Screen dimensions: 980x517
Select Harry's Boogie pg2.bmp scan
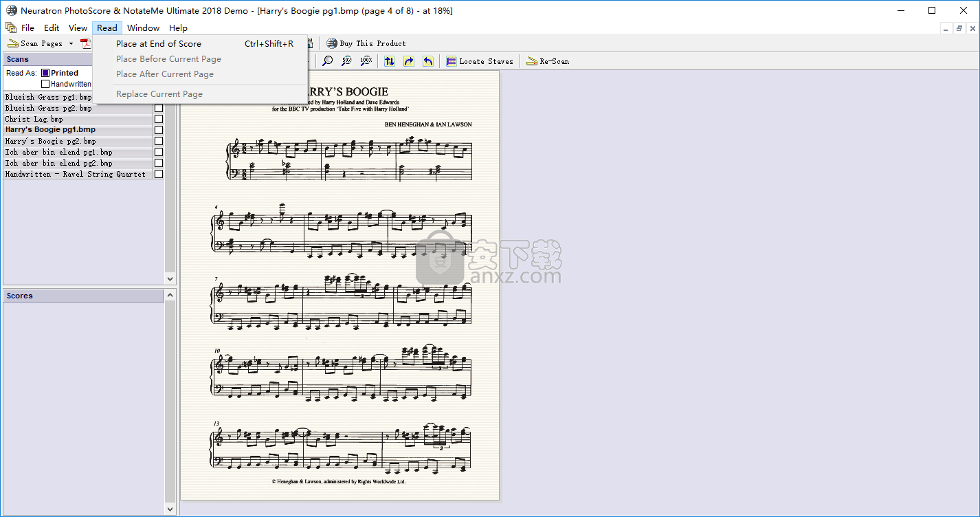[78, 141]
